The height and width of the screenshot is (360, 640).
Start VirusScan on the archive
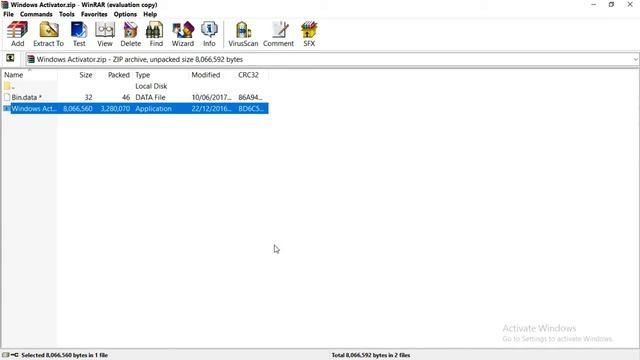pyautogui.click(x=243, y=34)
